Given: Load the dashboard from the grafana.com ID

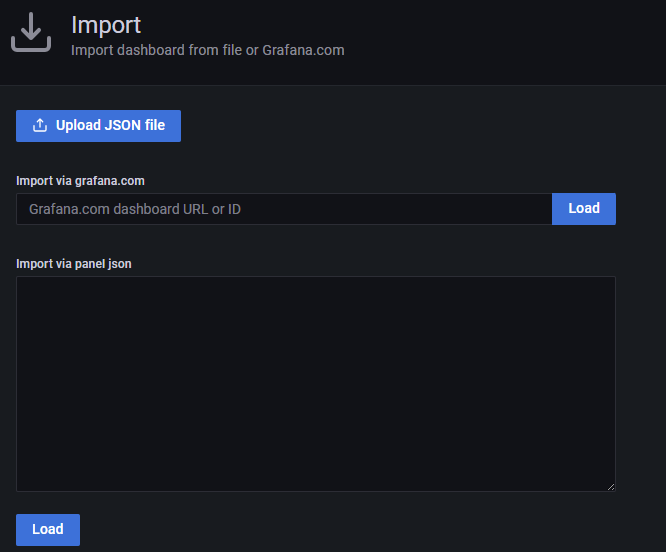Looking at the screenshot, I should click(x=584, y=209).
